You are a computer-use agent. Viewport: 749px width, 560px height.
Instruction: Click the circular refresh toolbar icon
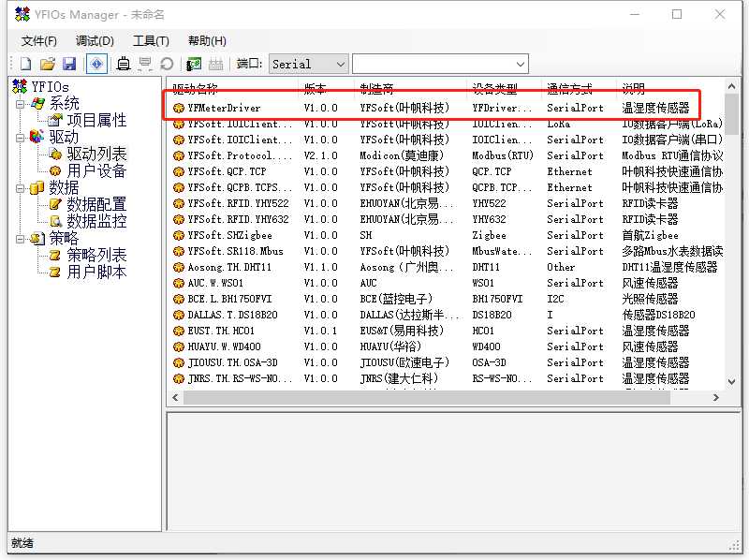[167, 64]
